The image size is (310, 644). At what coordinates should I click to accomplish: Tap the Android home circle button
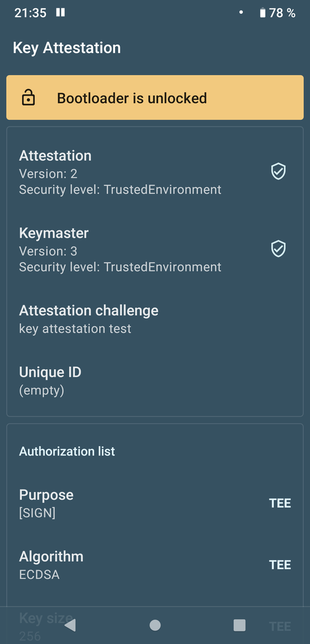155,625
